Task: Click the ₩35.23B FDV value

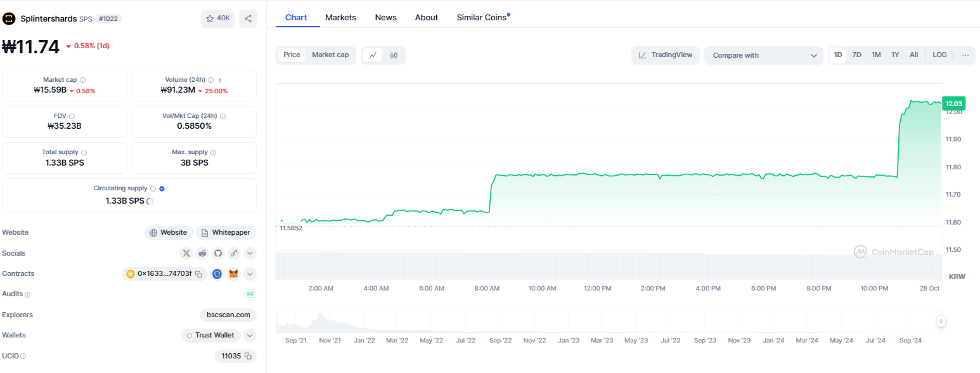Action: 65,126
